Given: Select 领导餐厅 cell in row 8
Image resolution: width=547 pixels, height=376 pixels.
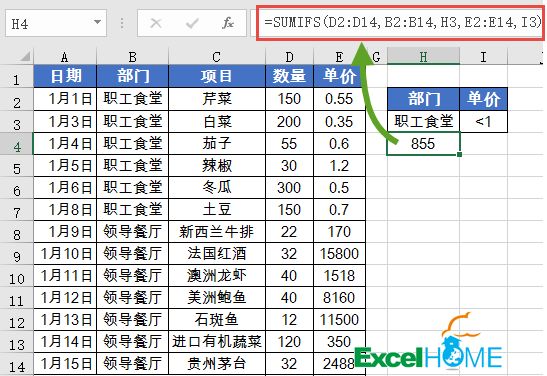Looking at the screenshot, I should [x=133, y=232].
